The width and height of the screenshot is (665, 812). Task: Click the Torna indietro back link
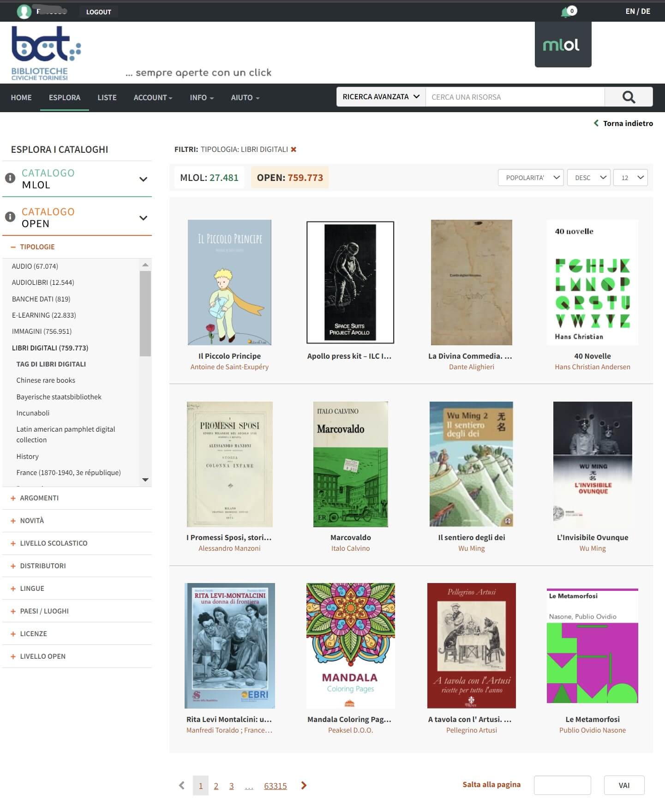pos(623,123)
